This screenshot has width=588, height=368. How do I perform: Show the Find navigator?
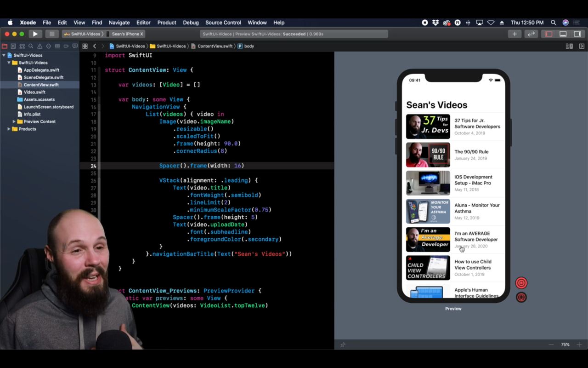31,46
